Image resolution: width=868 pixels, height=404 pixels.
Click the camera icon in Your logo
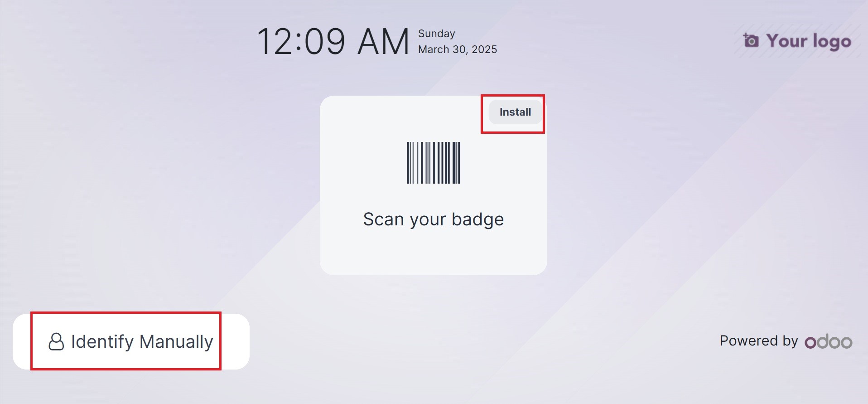pyautogui.click(x=751, y=40)
